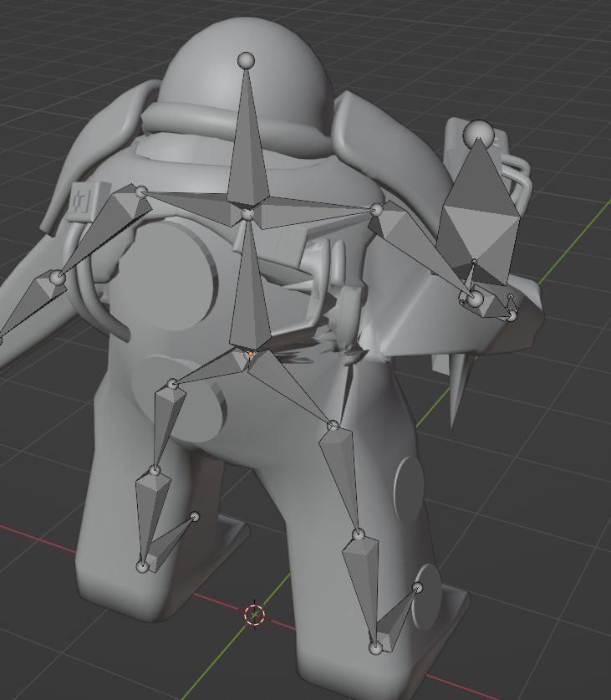Click the neck joint where shoulder bones meet
This screenshot has width=611, height=700.
247,214
